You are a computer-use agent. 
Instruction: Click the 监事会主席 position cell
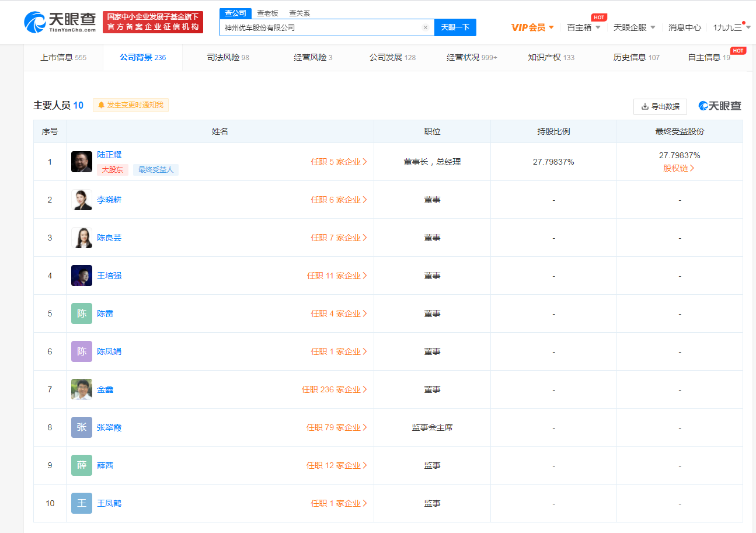pos(432,427)
